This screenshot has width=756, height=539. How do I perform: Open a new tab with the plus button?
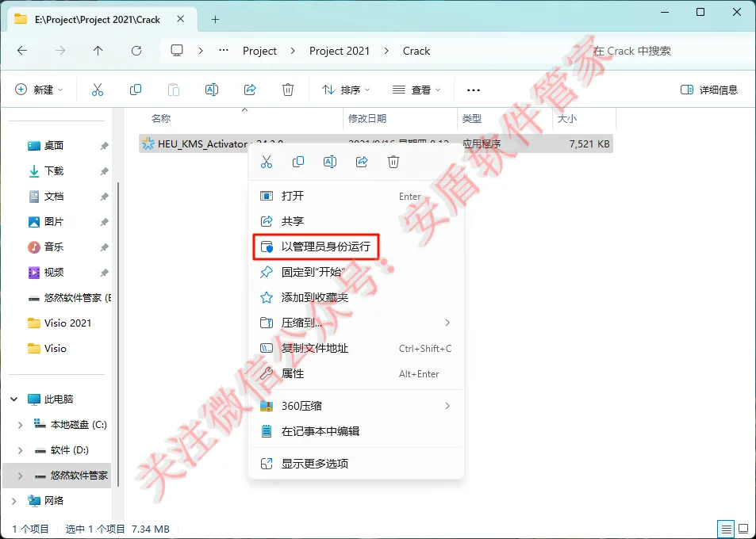pos(216,19)
